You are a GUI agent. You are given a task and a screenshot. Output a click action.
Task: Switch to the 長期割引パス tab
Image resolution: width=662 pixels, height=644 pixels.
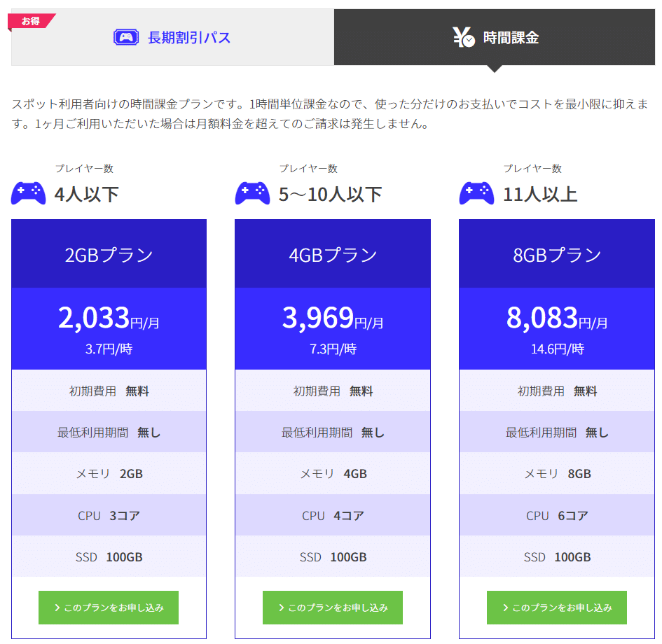(172, 37)
